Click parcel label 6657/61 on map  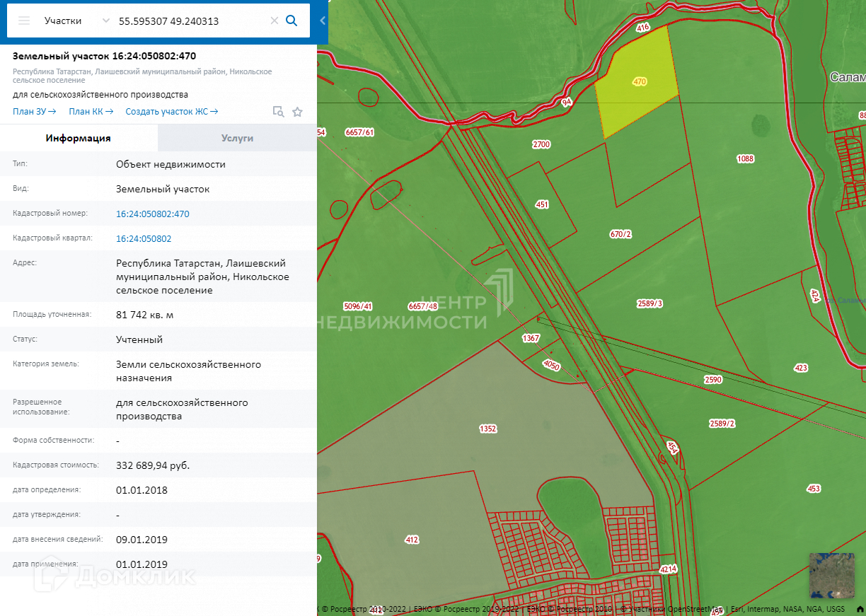tap(359, 132)
